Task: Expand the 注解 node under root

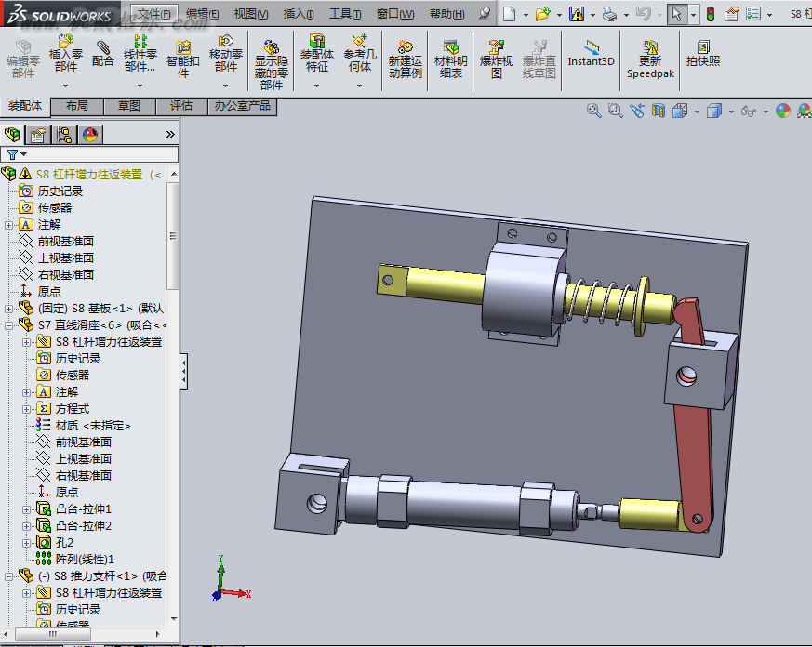Action: [8, 225]
